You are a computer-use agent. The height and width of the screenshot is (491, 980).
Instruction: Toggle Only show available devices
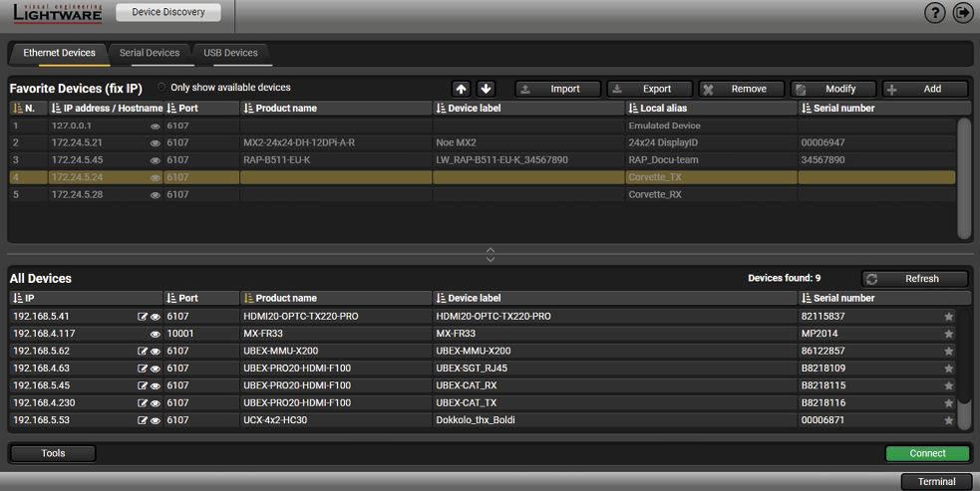(x=162, y=88)
